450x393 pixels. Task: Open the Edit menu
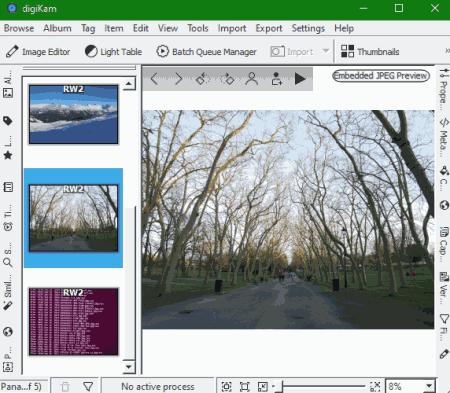pos(141,28)
